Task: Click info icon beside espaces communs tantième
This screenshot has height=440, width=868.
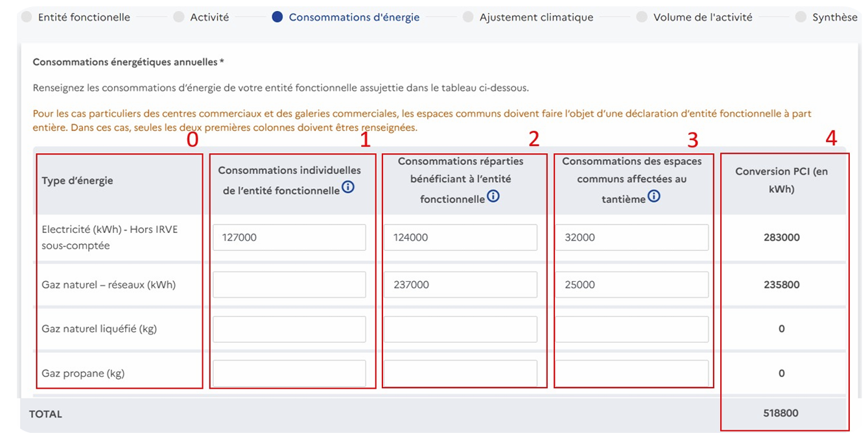Action: pos(654,196)
